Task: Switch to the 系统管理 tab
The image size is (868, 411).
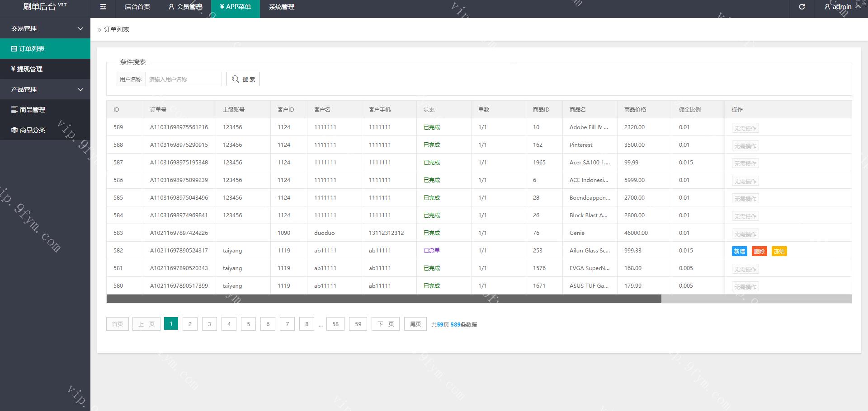Action: tap(281, 7)
